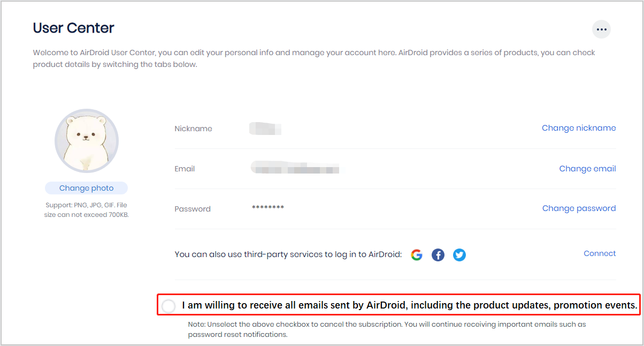Click the subscription note about password reset emails
644x346 pixels.
tap(387, 329)
